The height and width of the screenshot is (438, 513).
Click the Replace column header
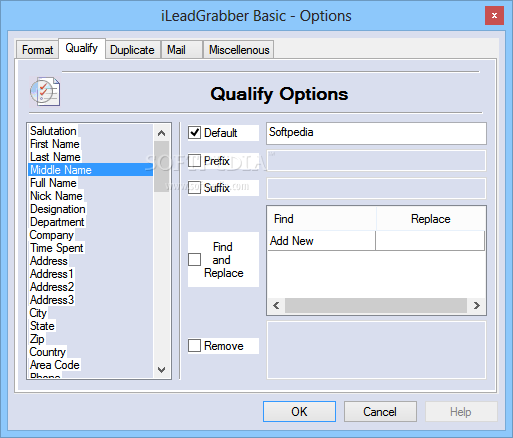431,219
